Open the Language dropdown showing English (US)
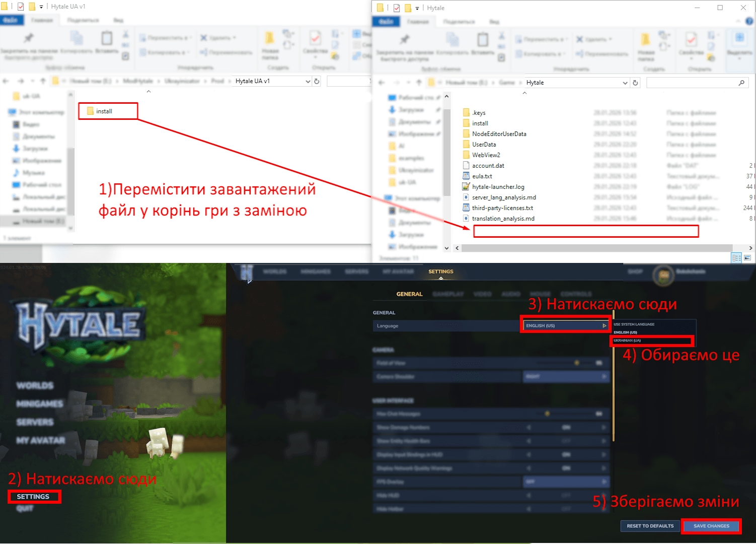 pyautogui.click(x=566, y=326)
